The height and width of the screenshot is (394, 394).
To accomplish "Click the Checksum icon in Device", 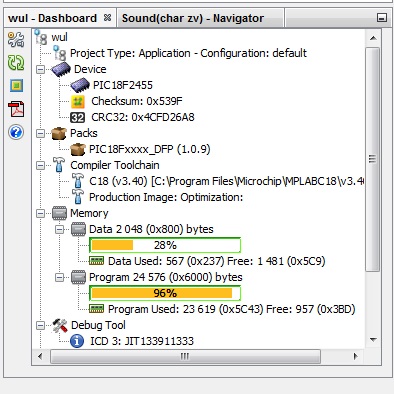I will (78, 101).
